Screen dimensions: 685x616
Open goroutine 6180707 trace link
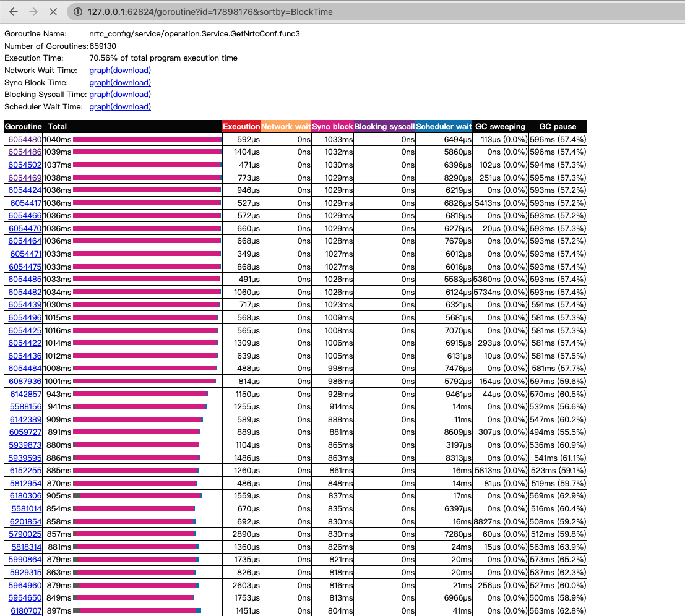click(25, 610)
